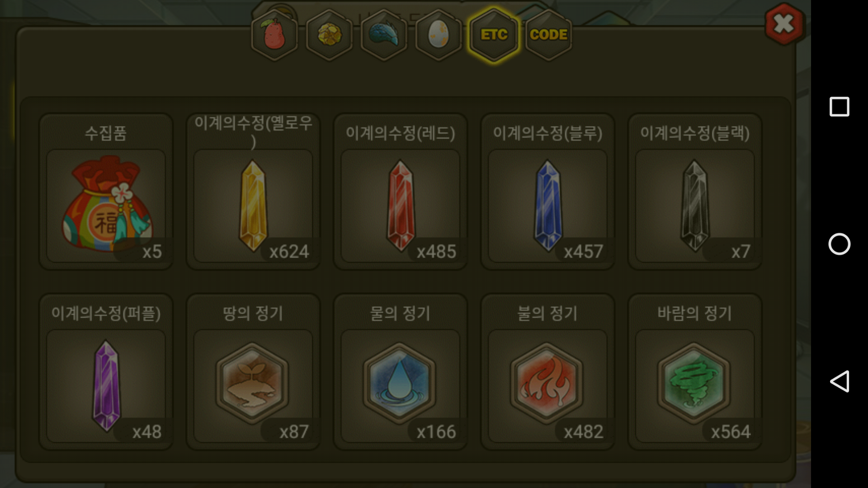Open Android recent apps square button
The image size is (868, 488).
[x=840, y=107]
